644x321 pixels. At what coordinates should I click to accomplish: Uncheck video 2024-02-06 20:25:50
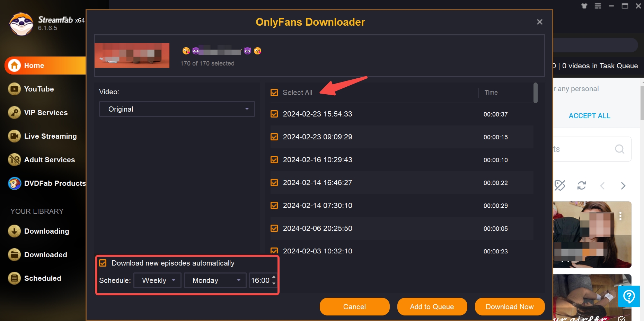click(274, 228)
